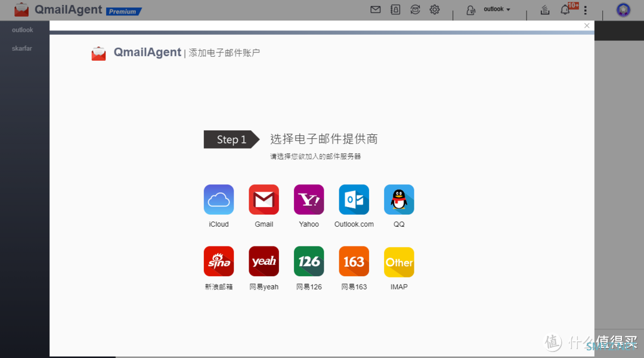This screenshot has width=644, height=358.
Task: Select iCloud as the email provider
Action: pyautogui.click(x=218, y=200)
